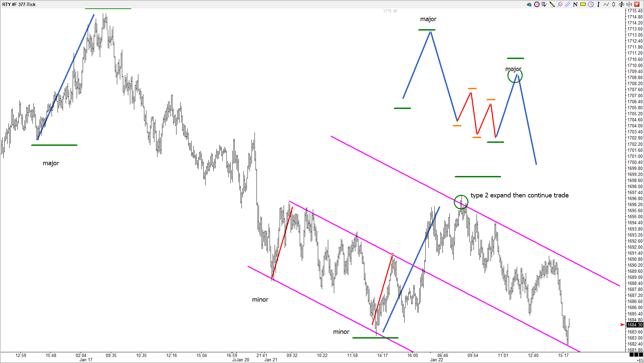Viewport: 644px width, 363px height.
Task: Expand bar spacing with outward arrows icon
Action: click(622, 4)
